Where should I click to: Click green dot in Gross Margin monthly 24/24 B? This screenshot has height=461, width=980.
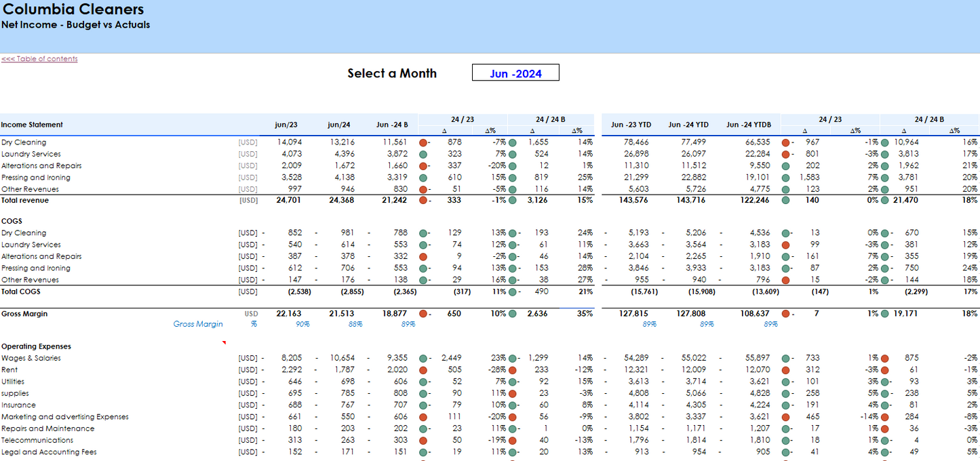[513, 314]
